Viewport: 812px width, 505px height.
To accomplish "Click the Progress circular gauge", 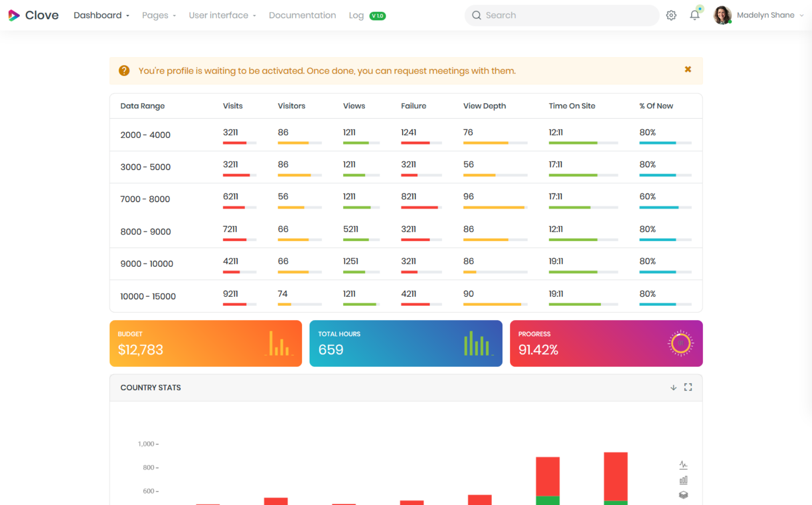I will tap(680, 343).
